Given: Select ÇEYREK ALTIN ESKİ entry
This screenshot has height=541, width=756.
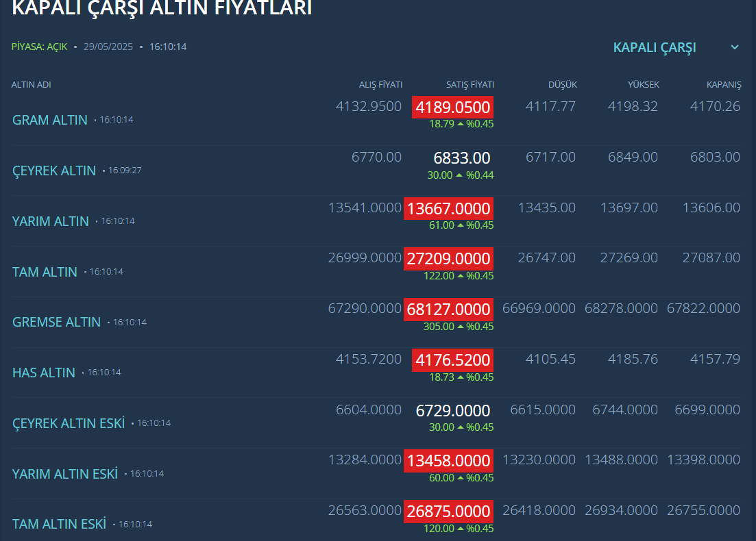Looking at the screenshot, I should point(69,423).
